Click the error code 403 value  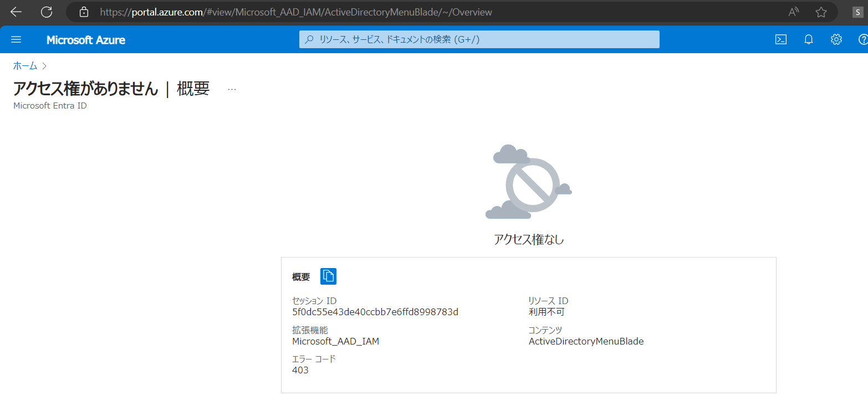(300, 370)
